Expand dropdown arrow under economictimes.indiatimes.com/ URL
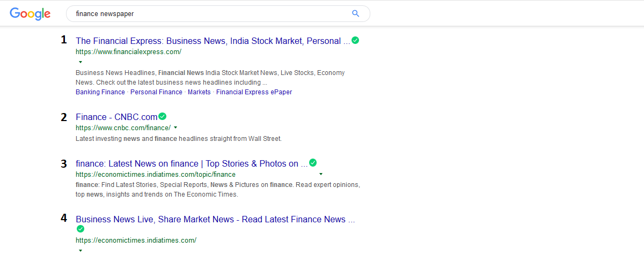 pos(80,250)
